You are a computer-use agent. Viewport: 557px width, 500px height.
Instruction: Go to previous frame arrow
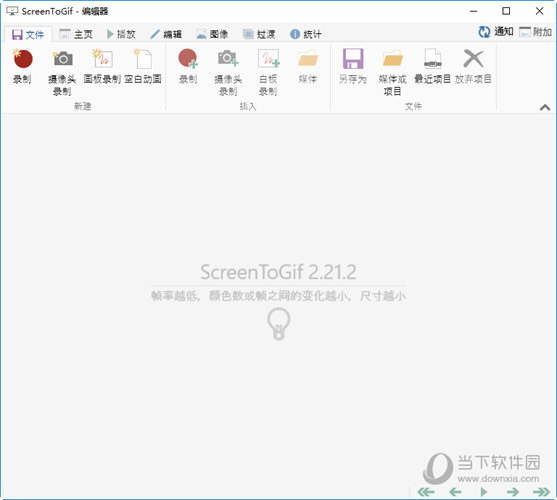point(455,492)
